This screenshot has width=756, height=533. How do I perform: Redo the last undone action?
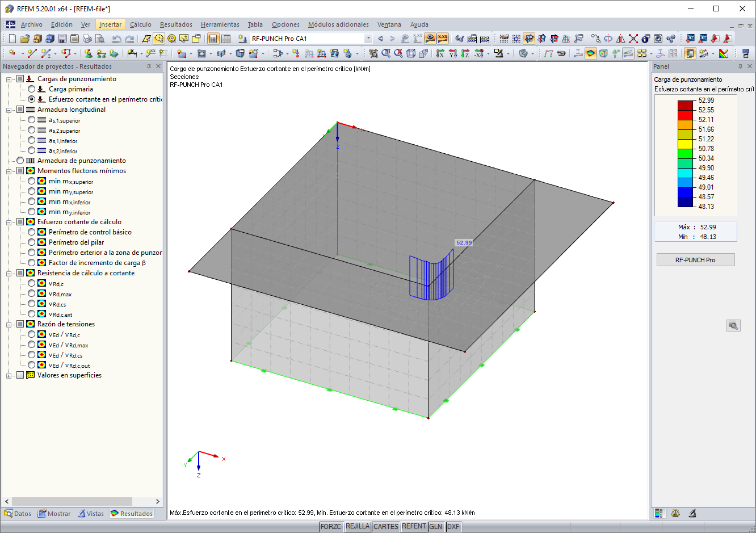pos(129,39)
